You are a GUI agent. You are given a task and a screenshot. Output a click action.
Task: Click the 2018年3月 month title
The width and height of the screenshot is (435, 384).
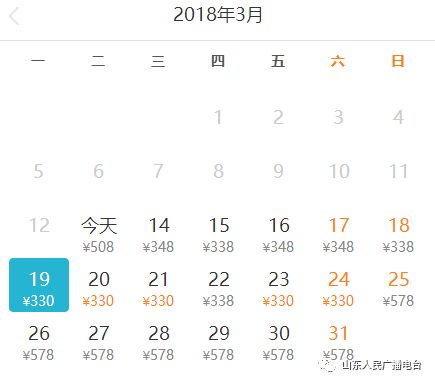tap(218, 15)
